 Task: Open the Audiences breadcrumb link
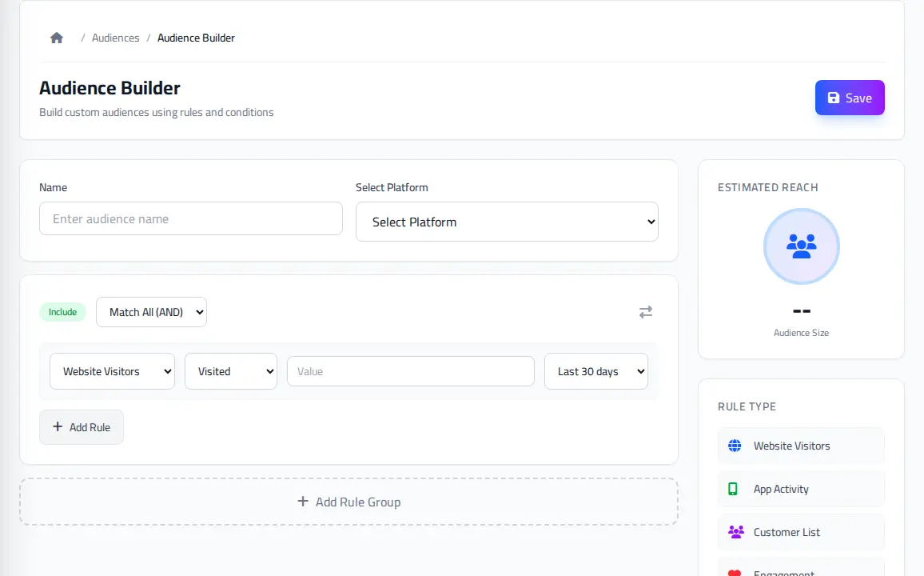[115, 38]
